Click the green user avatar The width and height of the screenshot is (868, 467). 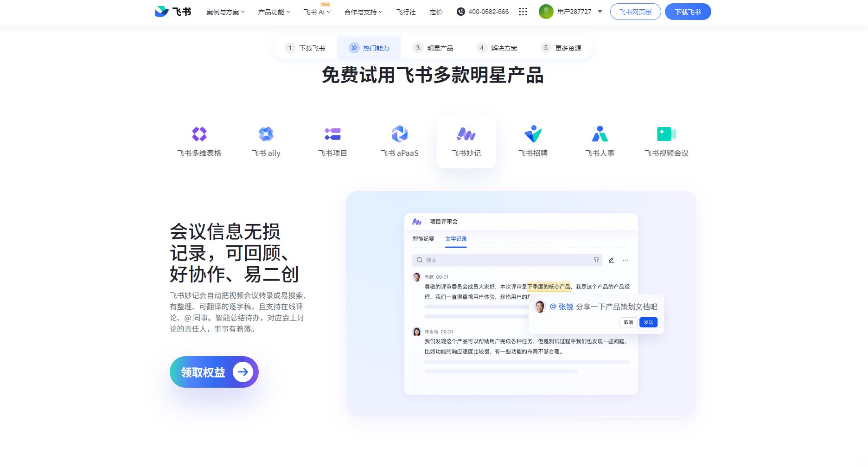[546, 12]
